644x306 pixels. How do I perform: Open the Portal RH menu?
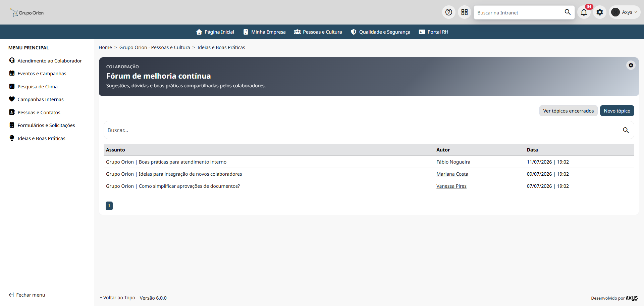pos(433,32)
